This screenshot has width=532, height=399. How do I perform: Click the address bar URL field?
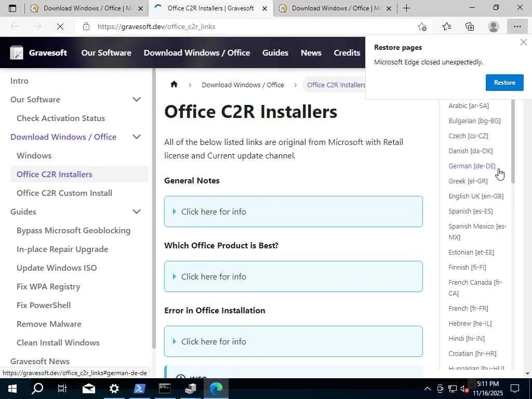pyautogui.click(x=251, y=26)
